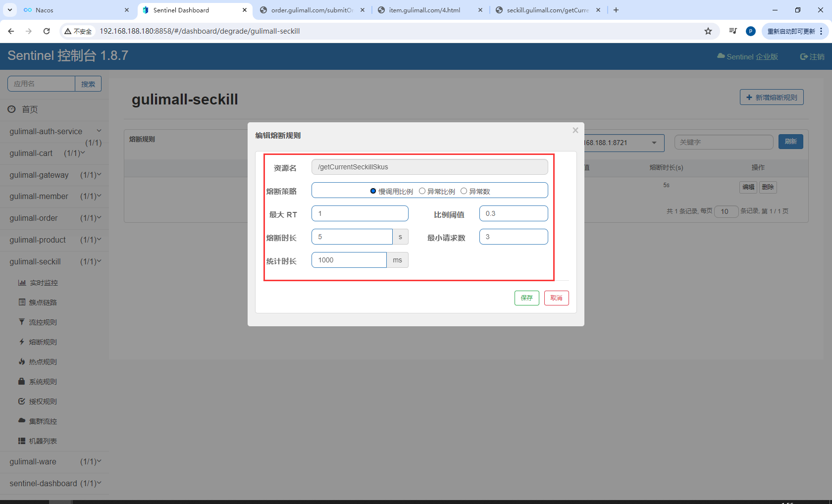Click the 应用名 search field
Image resolution: width=832 pixels, height=504 pixels.
coord(41,84)
